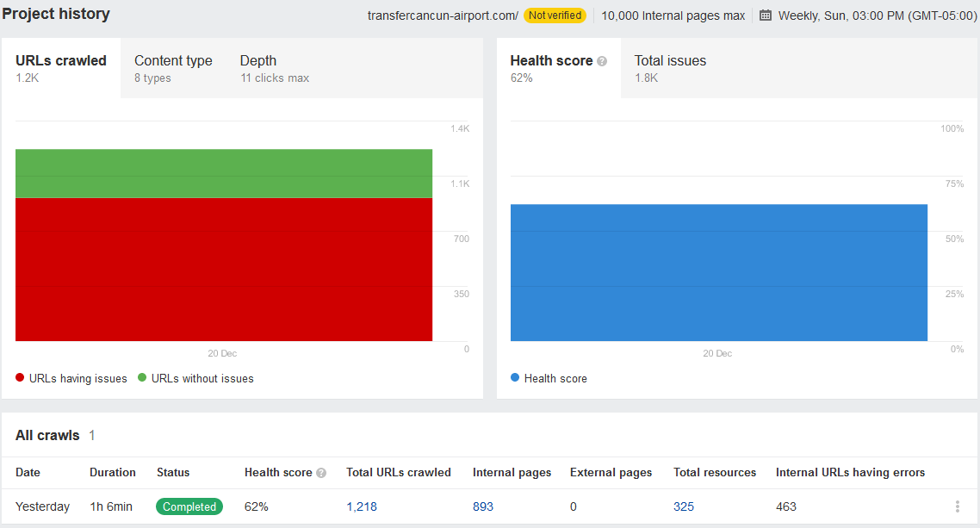The image size is (980, 528).
Task: Click the Completed status badge
Action: pyautogui.click(x=189, y=506)
